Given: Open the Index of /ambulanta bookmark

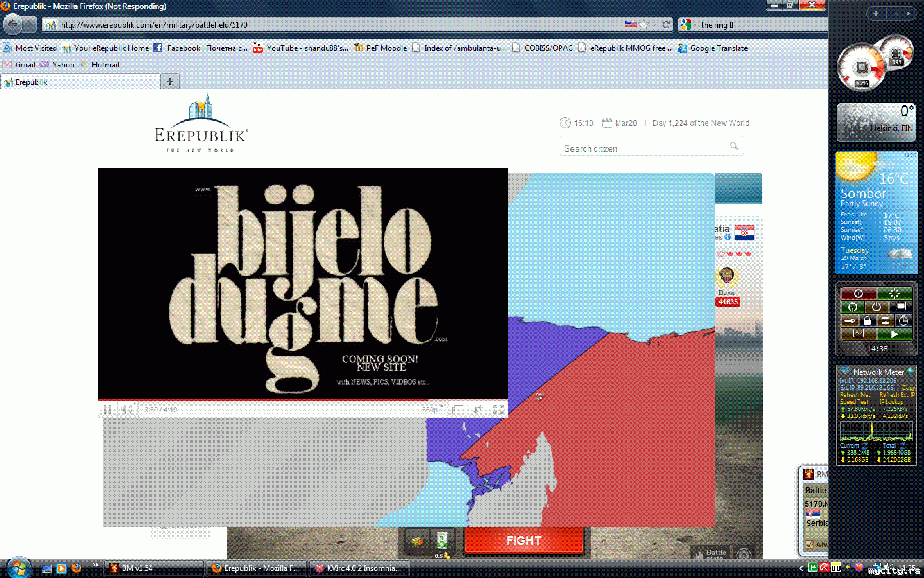Looking at the screenshot, I should pyautogui.click(x=459, y=48).
